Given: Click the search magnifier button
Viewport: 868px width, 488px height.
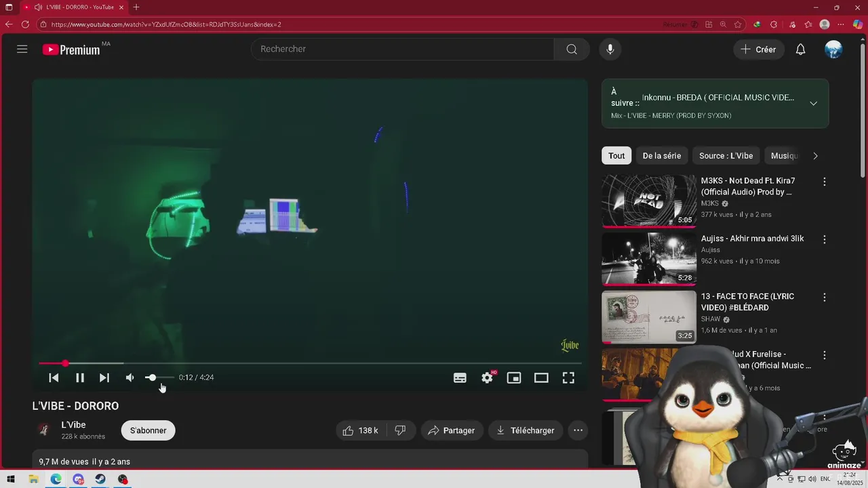Looking at the screenshot, I should pyautogui.click(x=572, y=49).
